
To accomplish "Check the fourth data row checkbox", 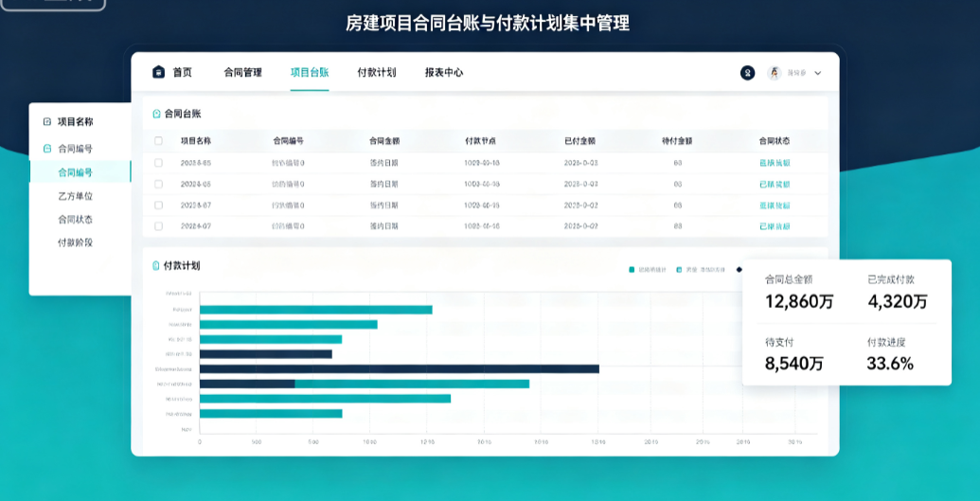I will (x=158, y=225).
